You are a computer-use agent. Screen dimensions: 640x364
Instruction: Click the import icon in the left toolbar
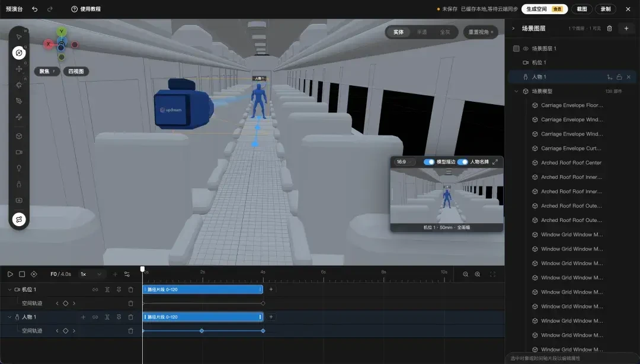click(x=19, y=200)
